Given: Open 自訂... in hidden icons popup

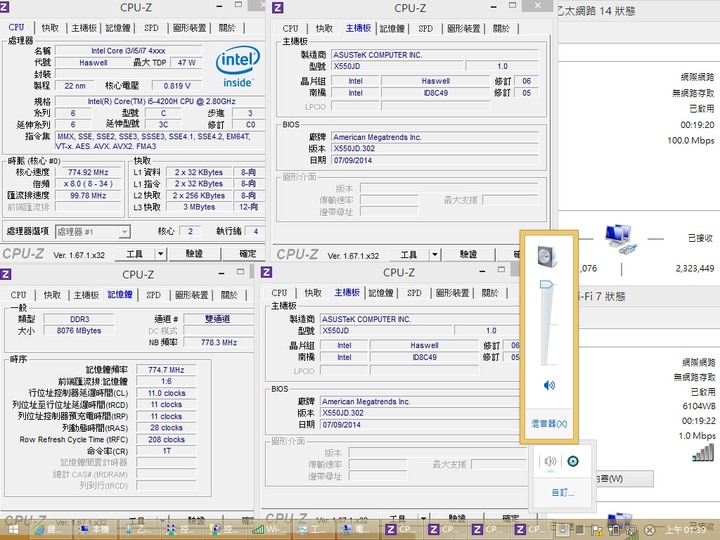Looking at the screenshot, I should pos(563,493).
